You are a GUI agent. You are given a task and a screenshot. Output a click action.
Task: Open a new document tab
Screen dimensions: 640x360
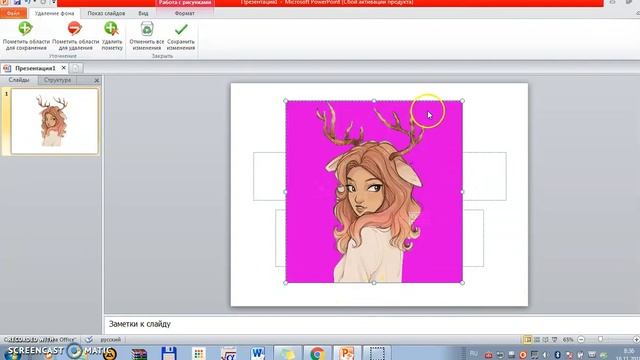pyautogui.click(x=76, y=68)
